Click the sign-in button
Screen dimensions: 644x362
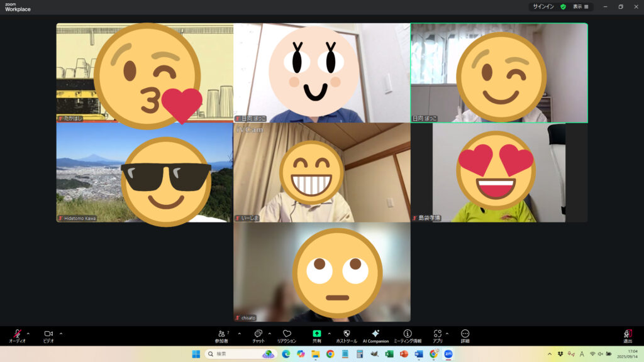tap(543, 7)
